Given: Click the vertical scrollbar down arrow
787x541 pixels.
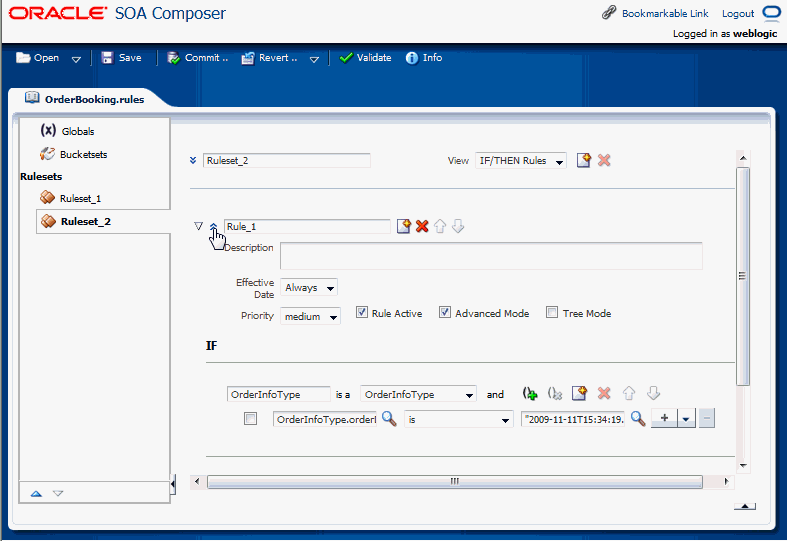Looking at the screenshot, I should [x=743, y=465].
